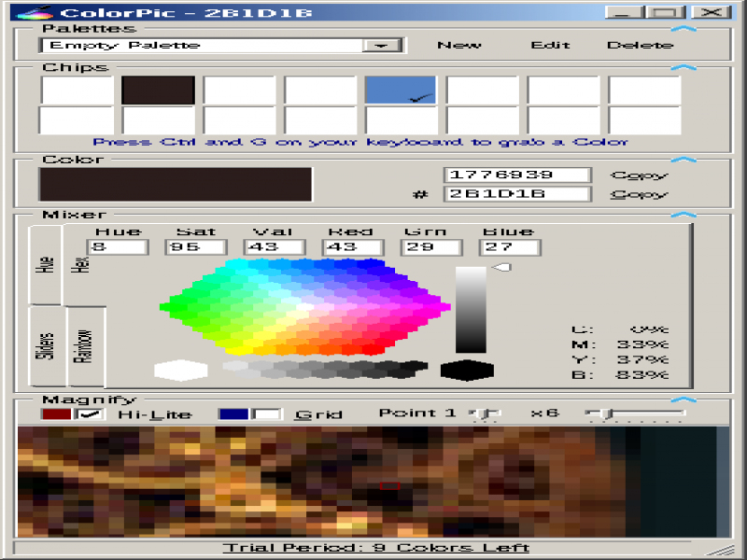
Task: Click the New palette button
Action: [458, 45]
